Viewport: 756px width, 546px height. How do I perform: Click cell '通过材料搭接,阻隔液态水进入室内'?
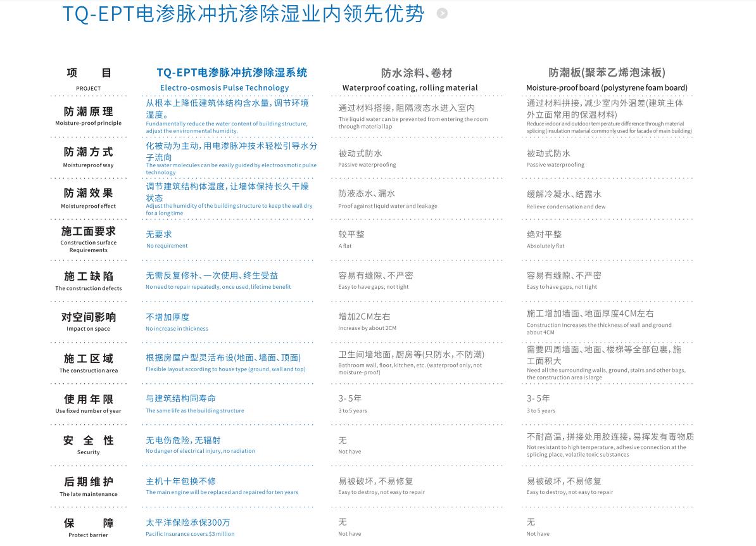[406, 108]
